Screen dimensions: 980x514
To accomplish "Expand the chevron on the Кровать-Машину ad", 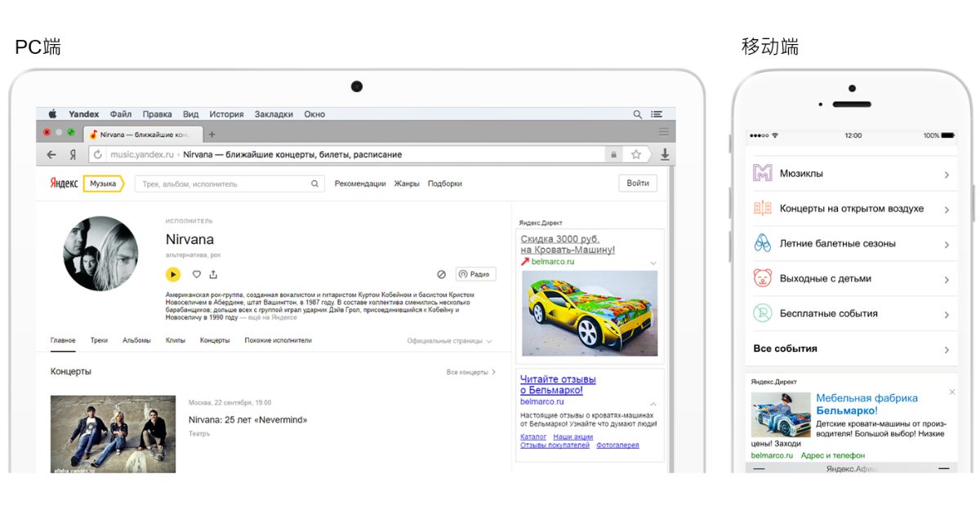I will pyautogui.click(x=653, y=264).
